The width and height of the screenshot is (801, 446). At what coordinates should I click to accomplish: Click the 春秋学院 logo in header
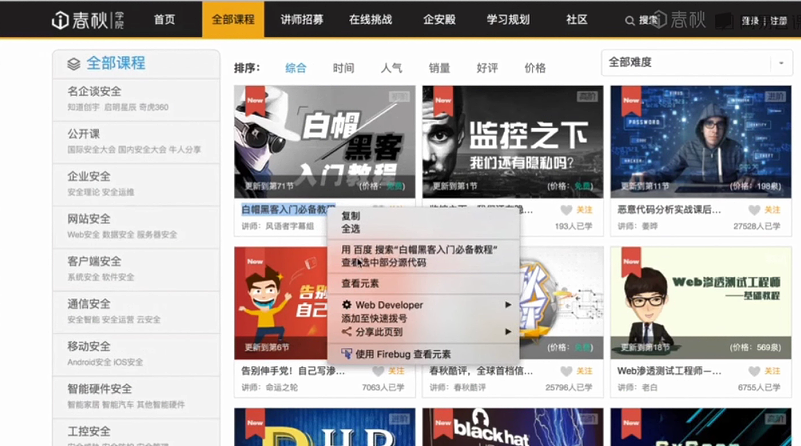[88, 20]
